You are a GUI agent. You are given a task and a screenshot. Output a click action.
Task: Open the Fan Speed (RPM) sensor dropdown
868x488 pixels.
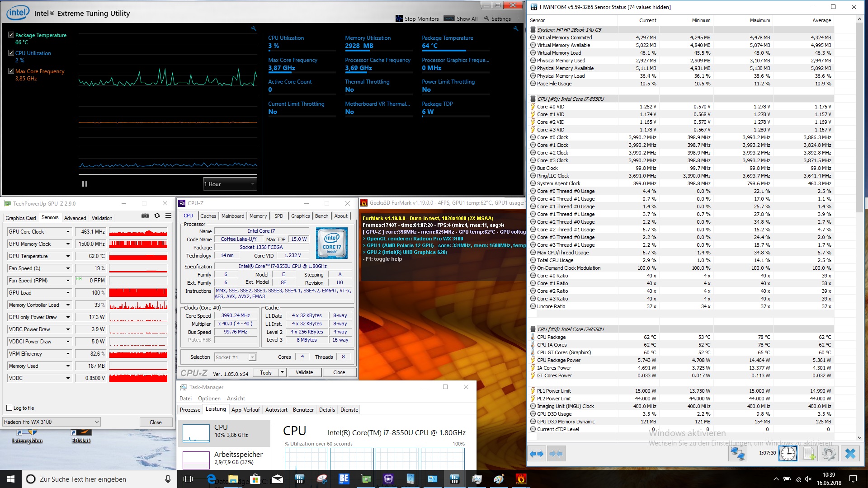68,281
